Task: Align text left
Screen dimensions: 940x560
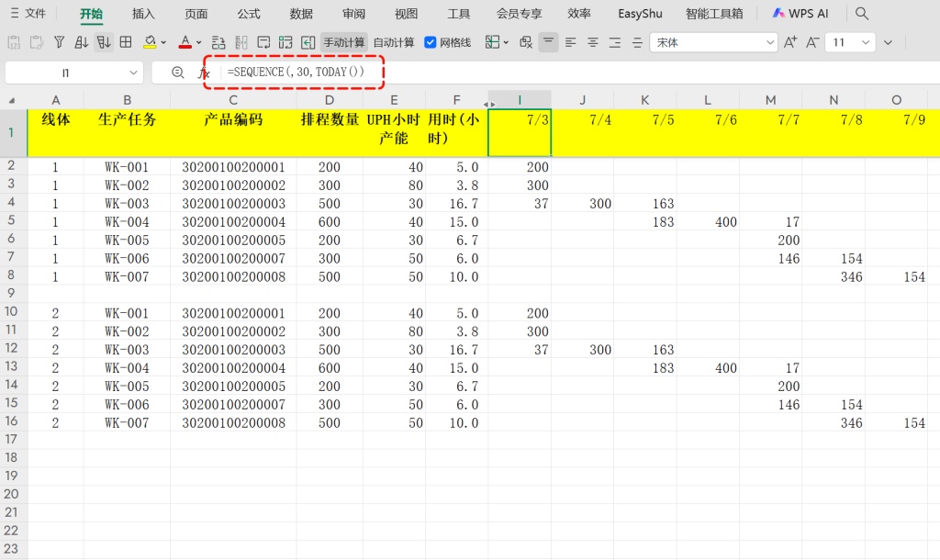Action: (x=570, y=42)
